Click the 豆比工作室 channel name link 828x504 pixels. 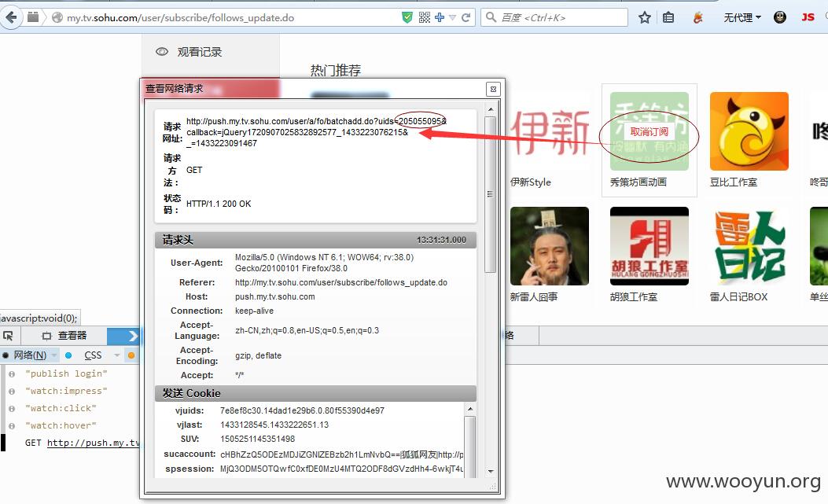(x=734, y=182)
